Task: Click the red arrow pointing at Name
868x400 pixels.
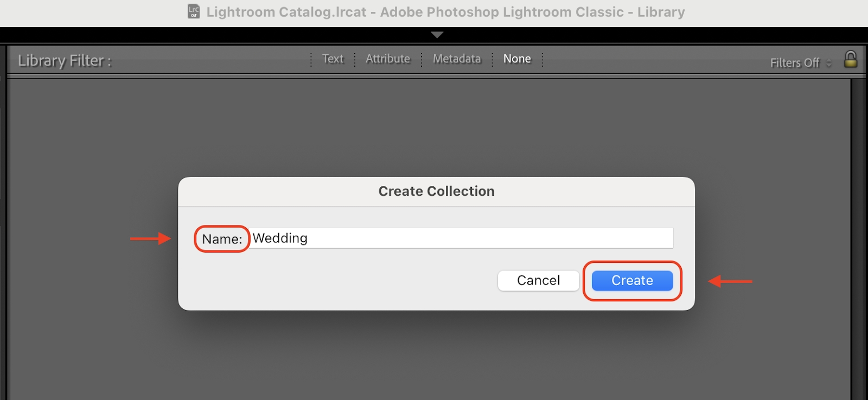Action: point(150,238)
